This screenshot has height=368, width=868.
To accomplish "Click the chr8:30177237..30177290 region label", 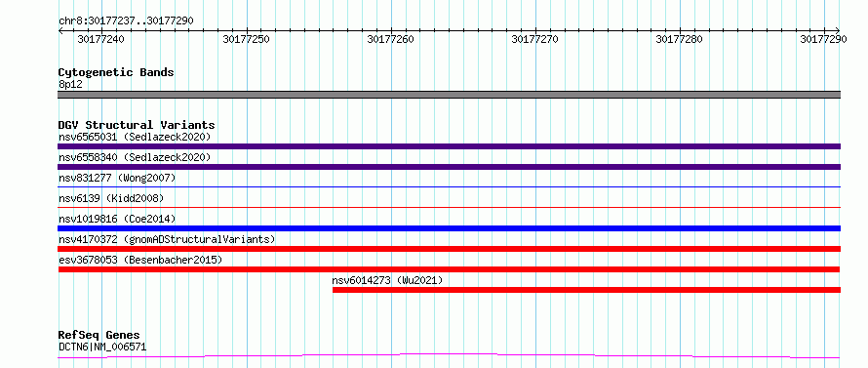I will [126, 20].
